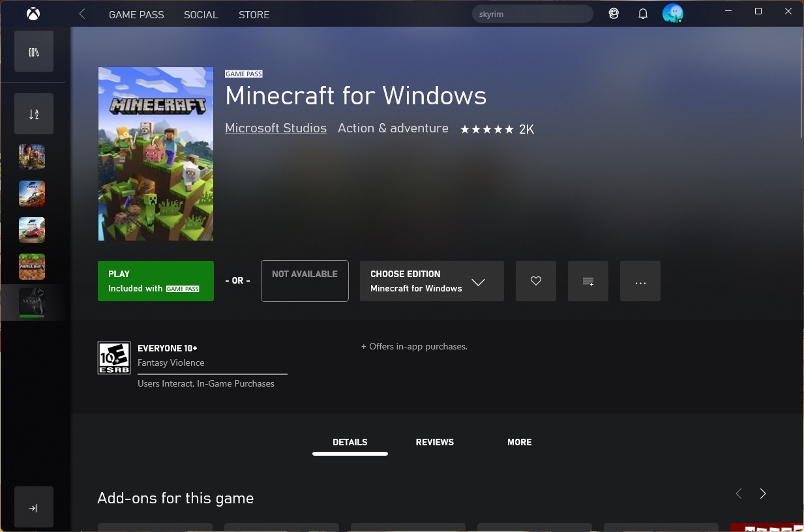Switch to the REVIEWS tab
Viewport: 804px width, 532px height.
coord(435,442)
